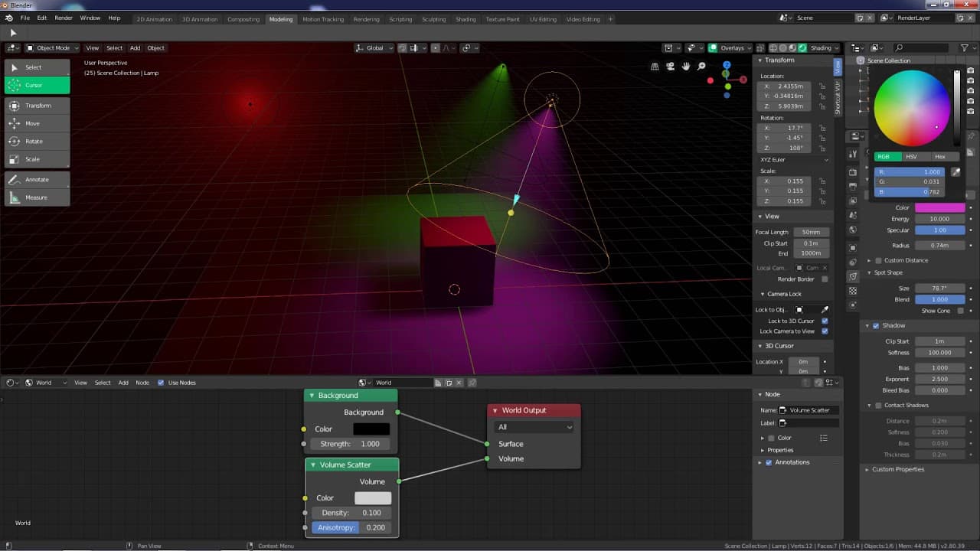
Task: Open the XYZ Euler rotation mode dropdown
Action: pyautogui.click(x=793, y=160)
